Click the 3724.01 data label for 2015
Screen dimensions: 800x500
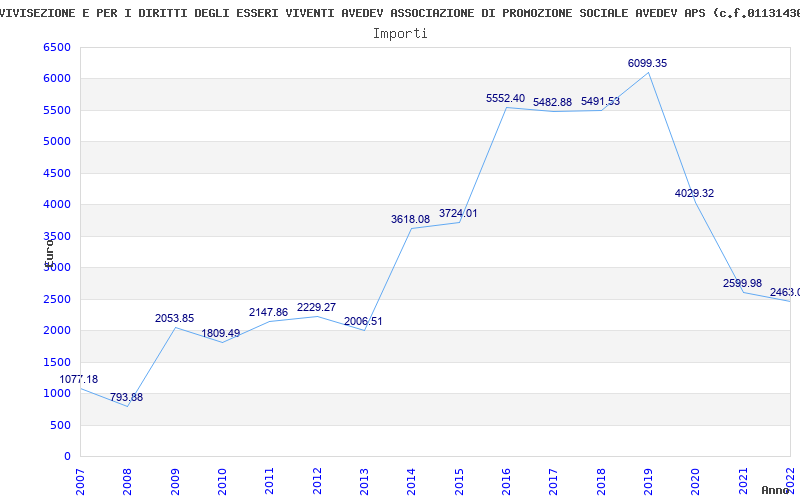(x=458, y=213)
